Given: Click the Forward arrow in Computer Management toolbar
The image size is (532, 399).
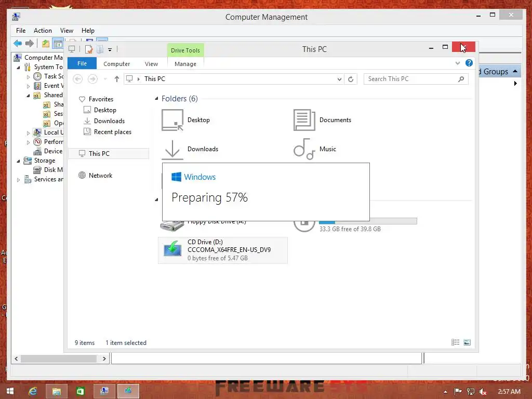Looking at the screenshot, I should pyautogui.click(x=30, y=44).
